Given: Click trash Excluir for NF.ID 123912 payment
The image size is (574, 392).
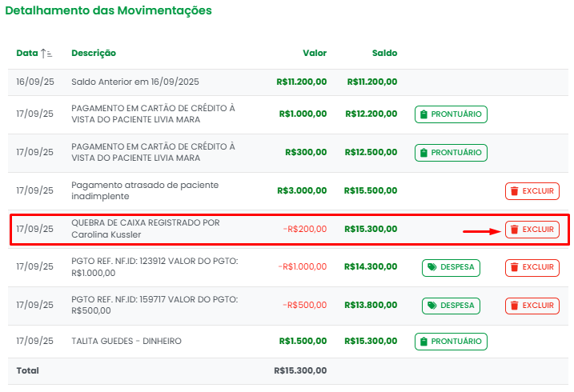Looking at the screenshot, I should [x=532, y=267].
